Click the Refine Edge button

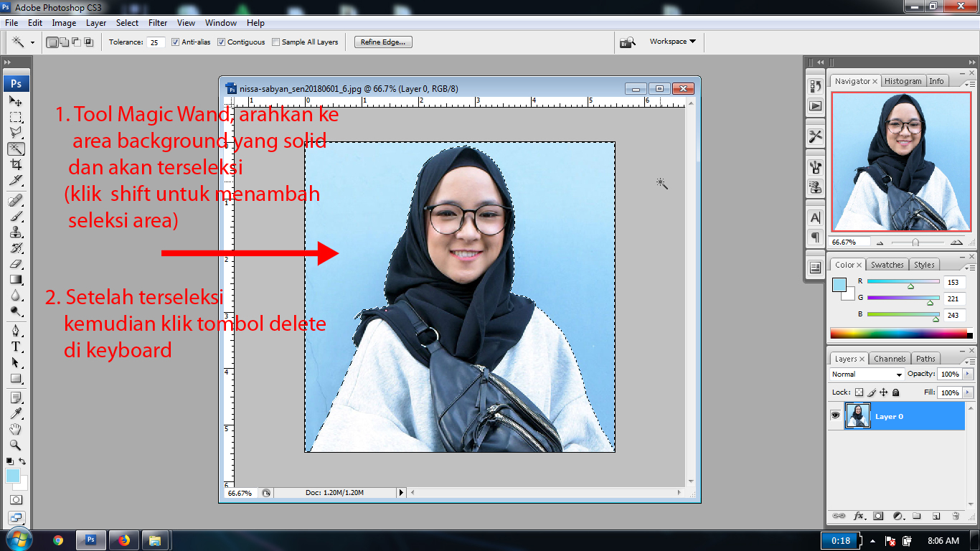pos(383,42)
